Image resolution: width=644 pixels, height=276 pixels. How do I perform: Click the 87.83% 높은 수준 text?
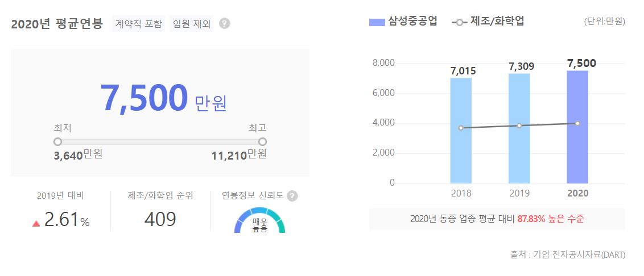coord(550,219)
